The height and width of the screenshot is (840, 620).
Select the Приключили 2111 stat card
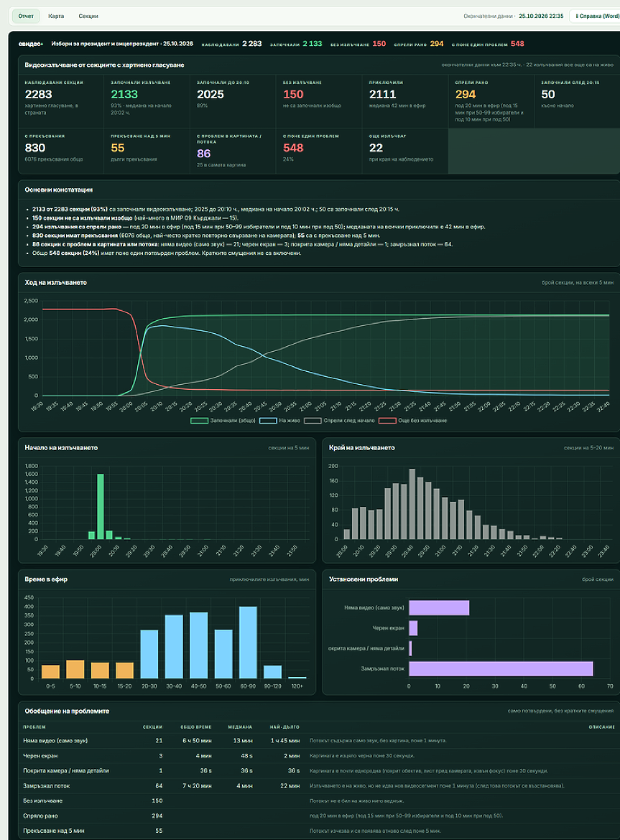click(405, 101)
